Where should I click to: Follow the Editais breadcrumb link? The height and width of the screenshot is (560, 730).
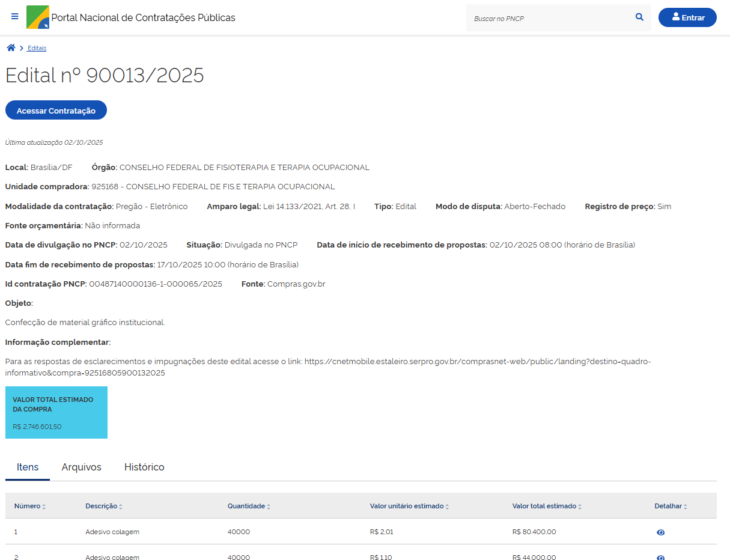point(37,48)
